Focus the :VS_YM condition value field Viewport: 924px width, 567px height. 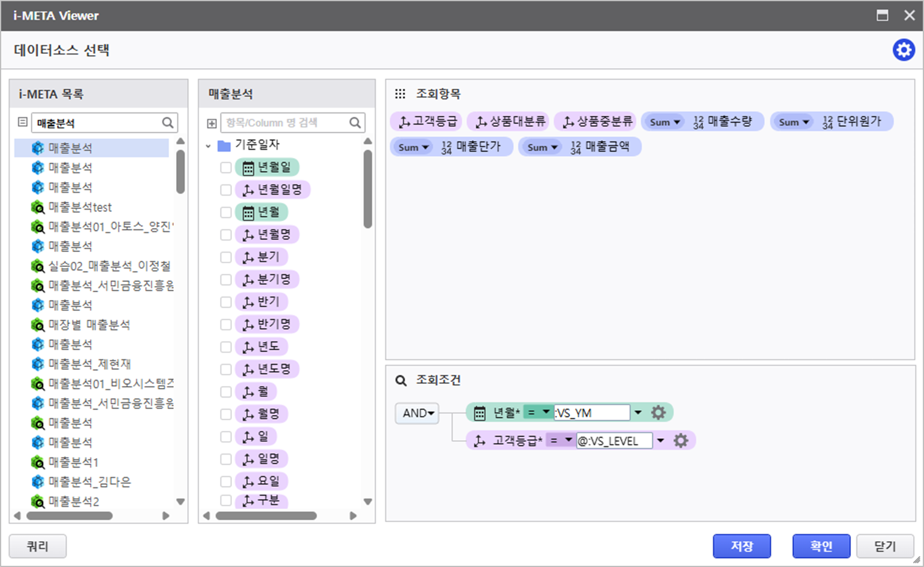[x=592, y=413]
